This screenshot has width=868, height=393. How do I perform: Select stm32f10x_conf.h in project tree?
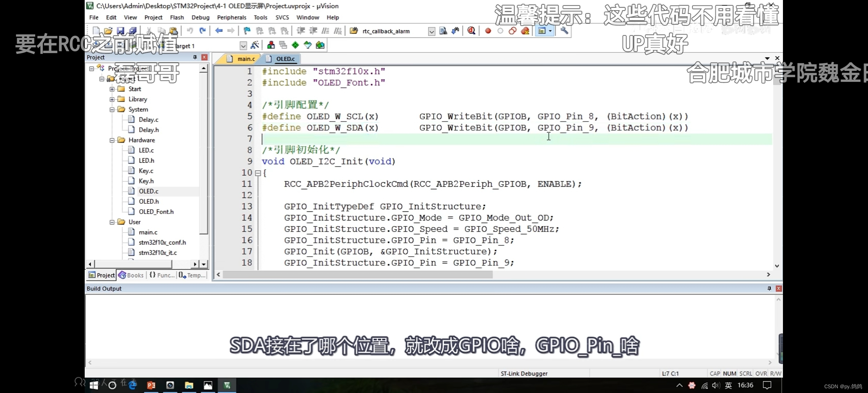click(162, 242)
